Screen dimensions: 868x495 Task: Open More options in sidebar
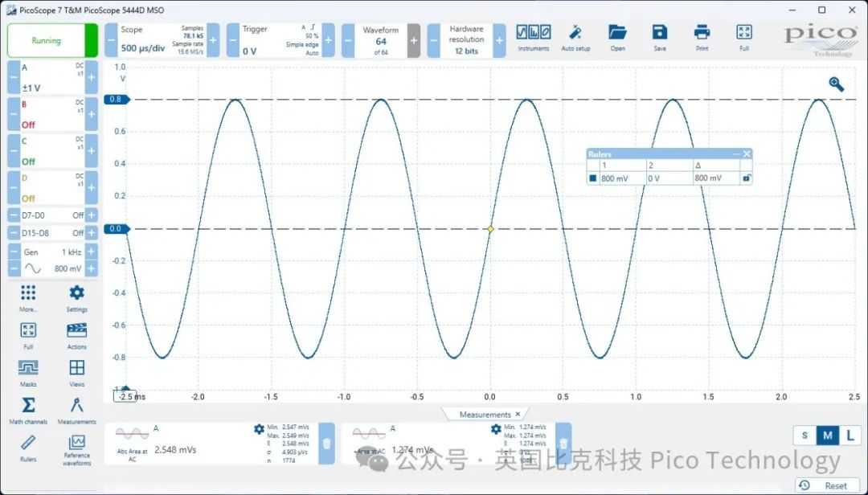click(x=28, y=297)
